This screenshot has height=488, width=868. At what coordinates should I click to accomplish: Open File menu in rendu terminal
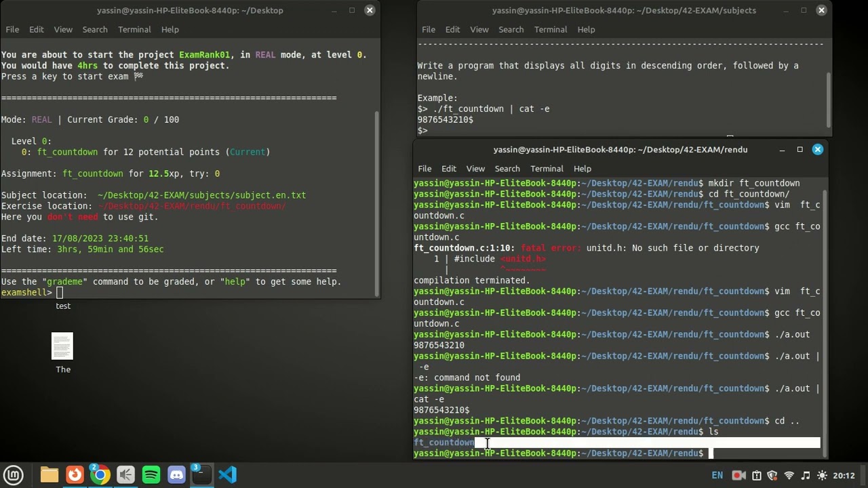[x=425, y=169]
